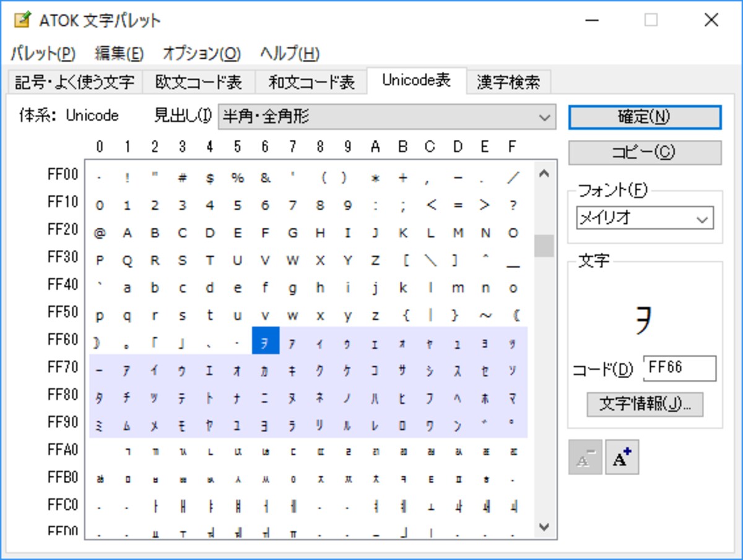Select lowercase g in row FF40
The image size is (743, 560).
tap(293, 288)
